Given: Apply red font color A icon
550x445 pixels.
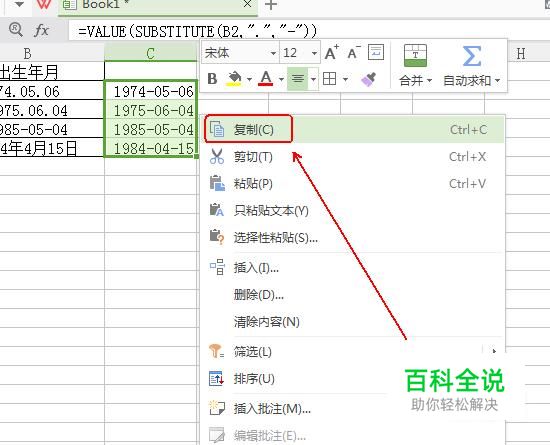Looking at the screenshot, I should point(266,79).
